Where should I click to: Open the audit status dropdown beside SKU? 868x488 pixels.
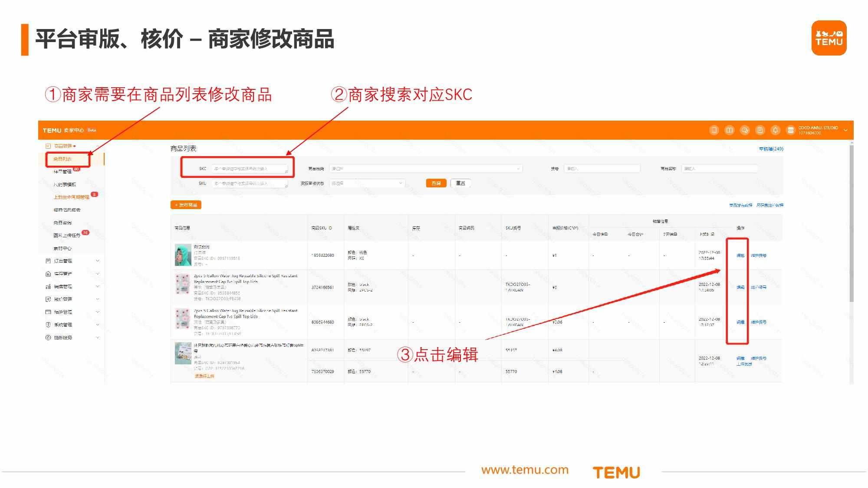click(367, 183)
